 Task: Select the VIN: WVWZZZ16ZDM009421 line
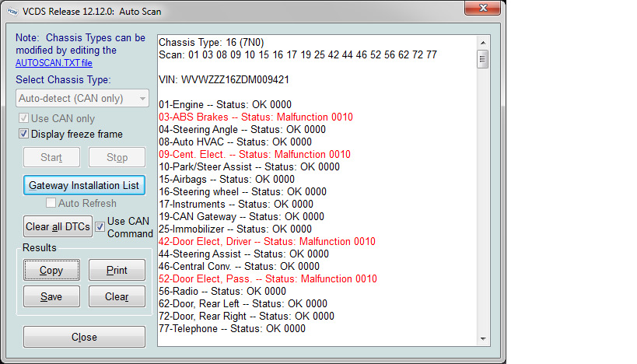click(224, 79)
